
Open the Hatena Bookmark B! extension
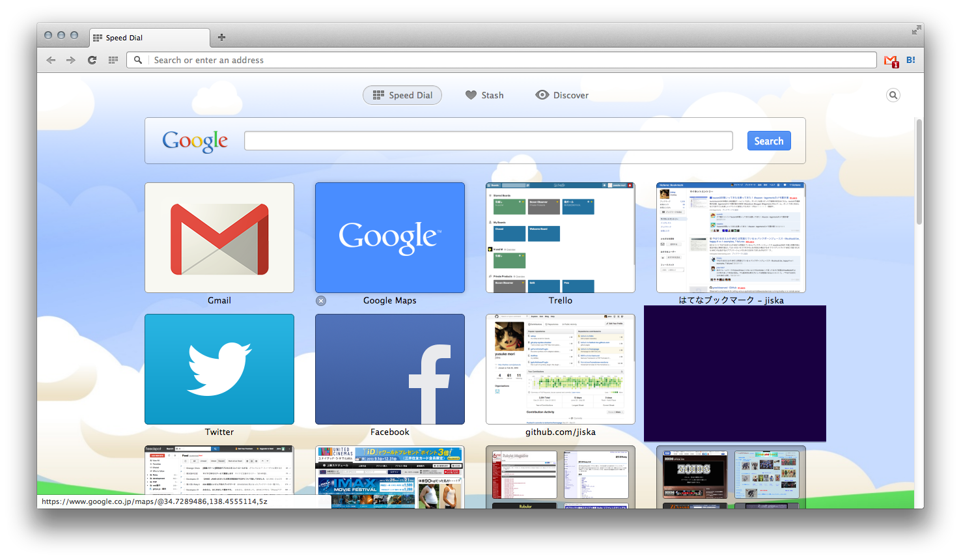911,60
